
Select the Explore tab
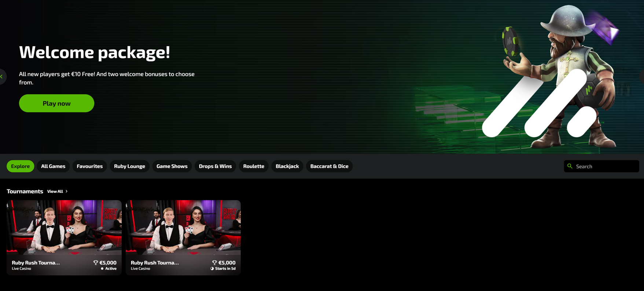pos(20,166)
